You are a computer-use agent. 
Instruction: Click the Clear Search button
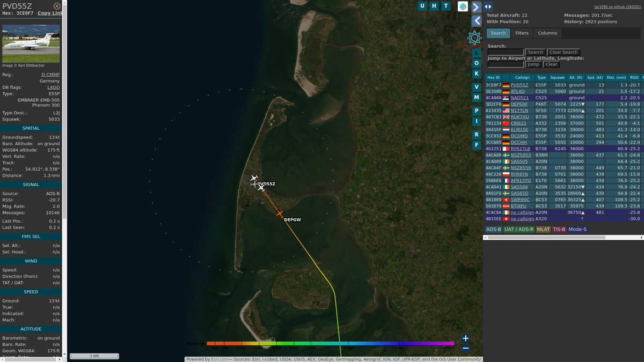click(563, 53)
